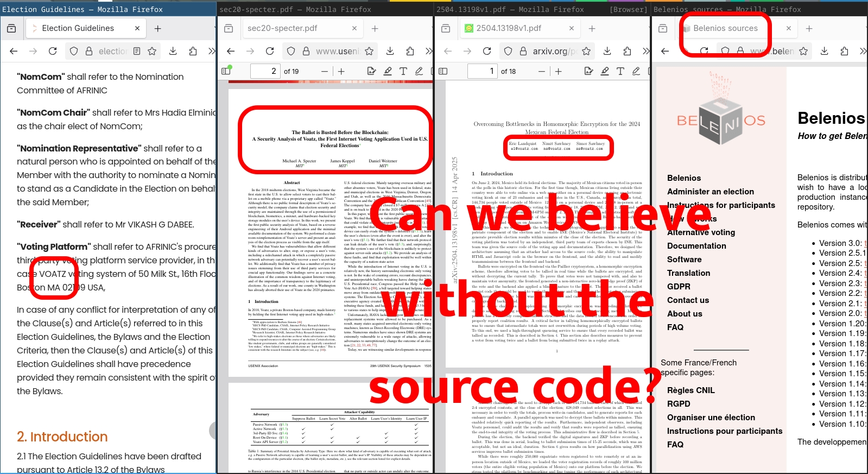Expand the toolbar overflow in Election Guidelines window
This screenshot has width=868, height=474.
[212, 51]
